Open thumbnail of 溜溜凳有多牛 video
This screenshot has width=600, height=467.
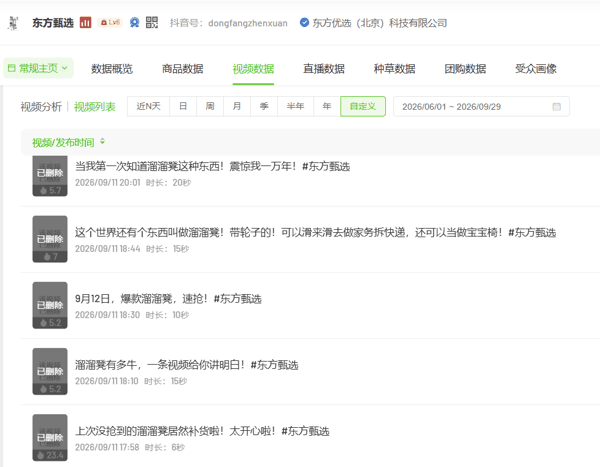pyautogui.click(x=50, y=371)
